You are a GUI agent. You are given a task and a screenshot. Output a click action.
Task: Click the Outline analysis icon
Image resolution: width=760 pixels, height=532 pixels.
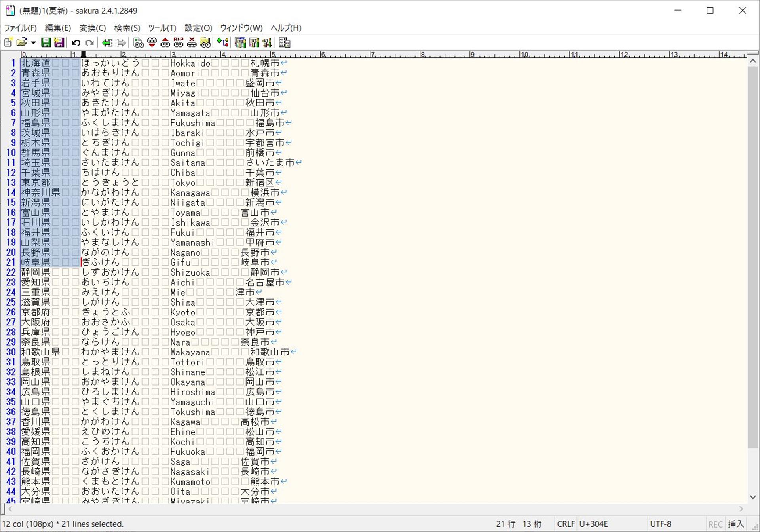click(x=222, y=43)
